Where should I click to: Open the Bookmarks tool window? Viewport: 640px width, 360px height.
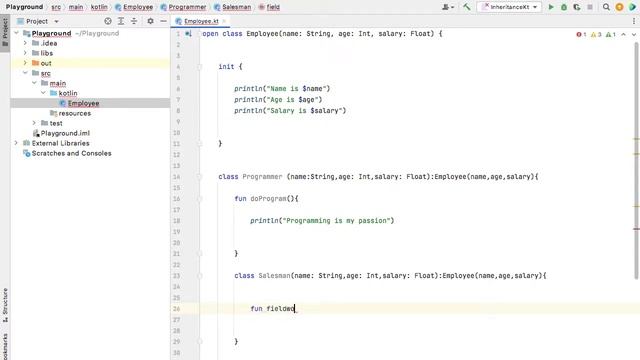(x=5, y=346)
